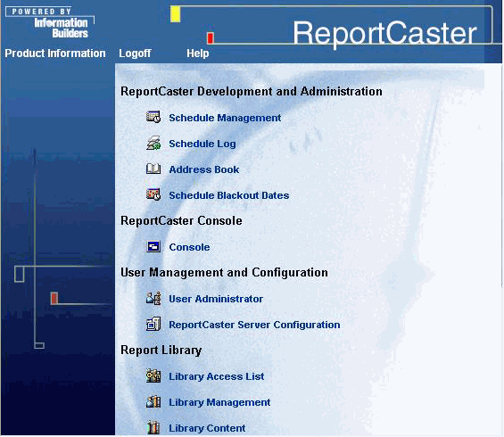Click the Address Book open-book icon

(153, 169)
